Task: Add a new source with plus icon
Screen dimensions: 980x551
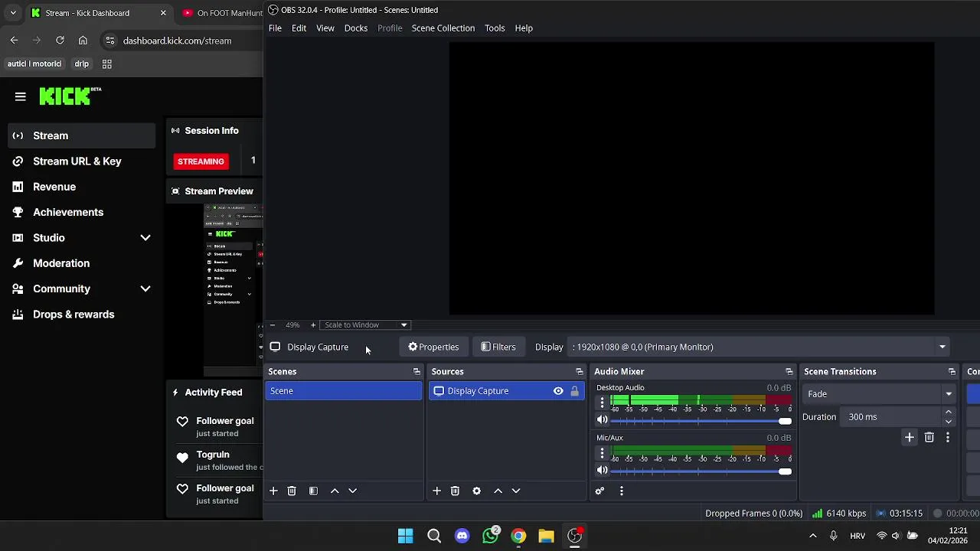Action: pos(436,491)
